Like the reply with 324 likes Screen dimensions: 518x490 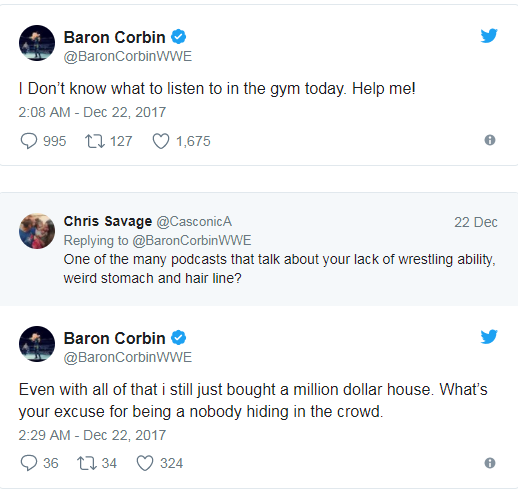coord(145,463)
